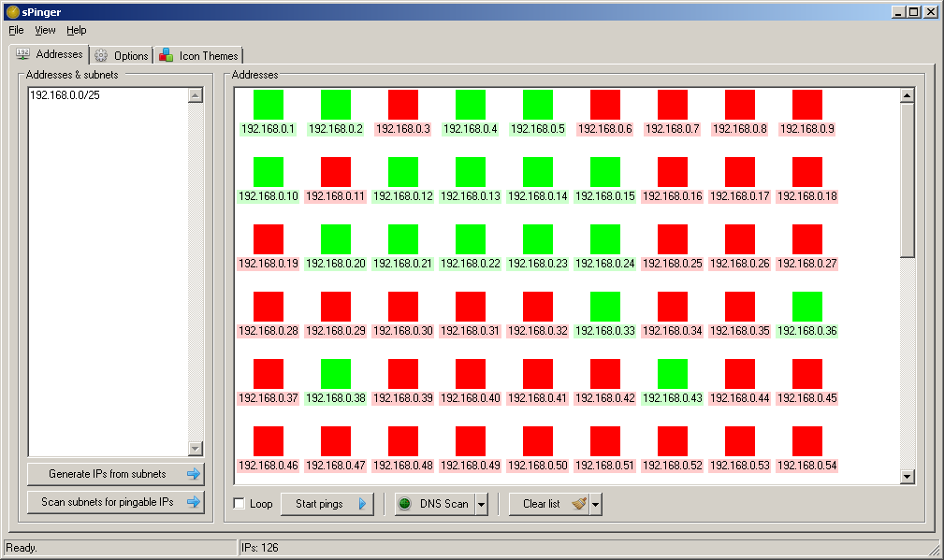This screenshot has height=560, width=944.
Task: Click the Start pings button
Action: 327,504
